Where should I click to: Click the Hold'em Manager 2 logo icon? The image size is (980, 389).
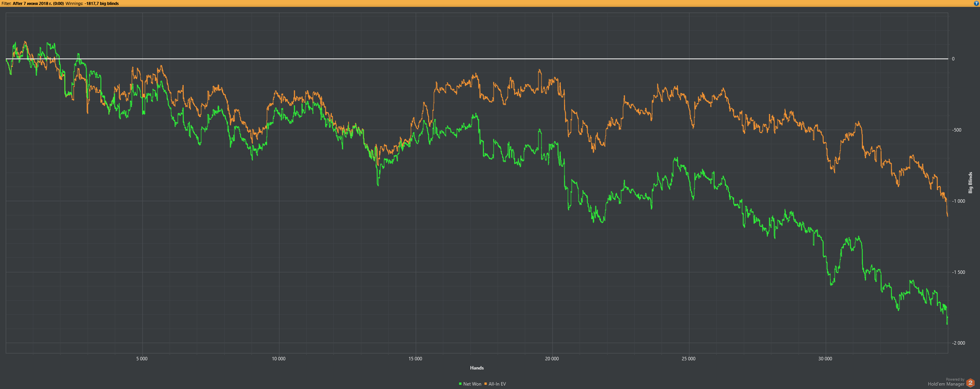[970, 382]
